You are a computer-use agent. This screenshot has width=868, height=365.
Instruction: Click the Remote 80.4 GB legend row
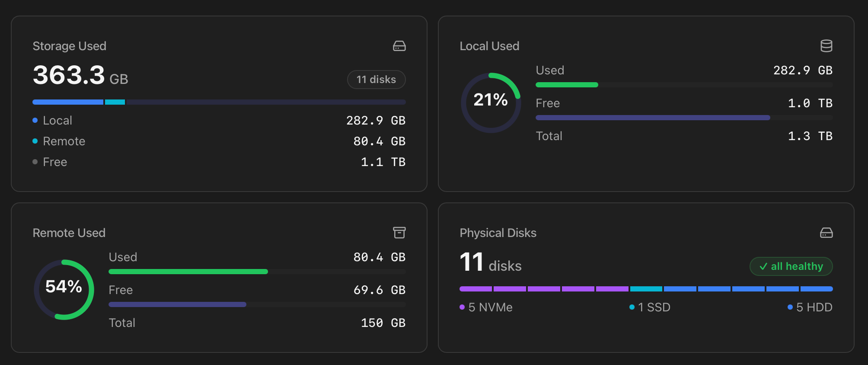(219, 141)
